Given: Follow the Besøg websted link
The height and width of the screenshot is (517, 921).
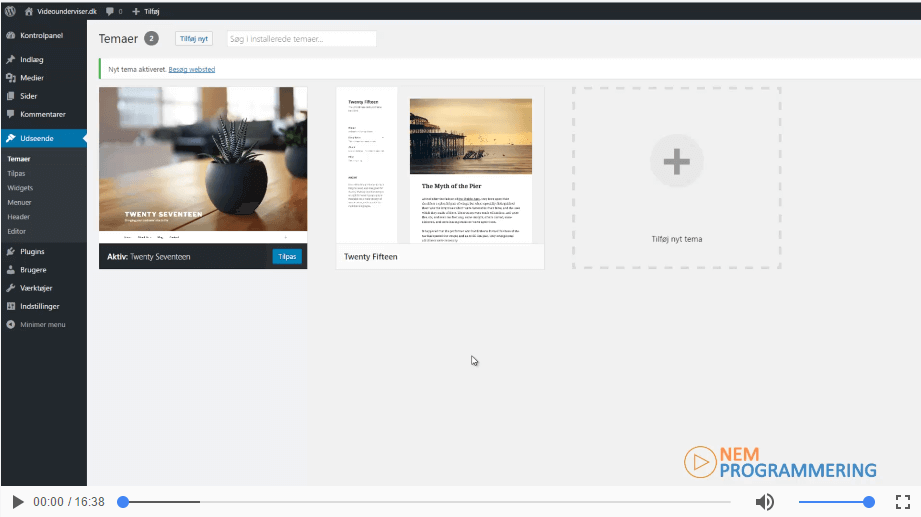Looking at the screenshot, I should click(191, 69).
